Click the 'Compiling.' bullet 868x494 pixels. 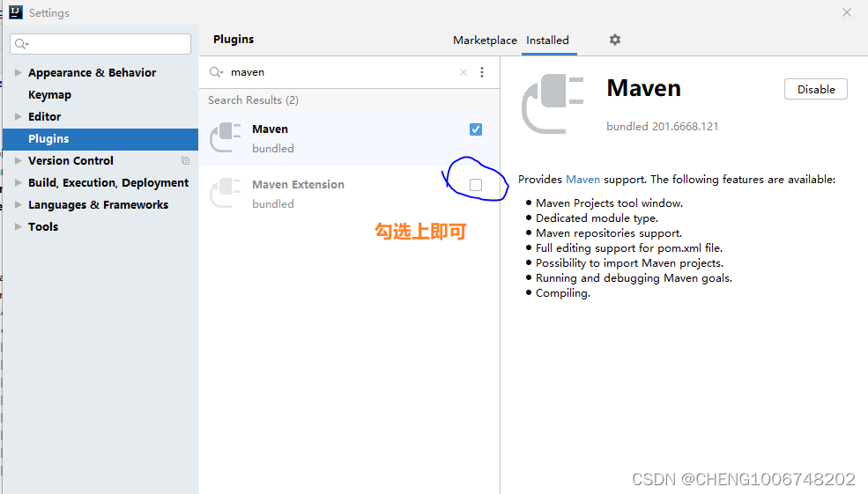[563, 292]
